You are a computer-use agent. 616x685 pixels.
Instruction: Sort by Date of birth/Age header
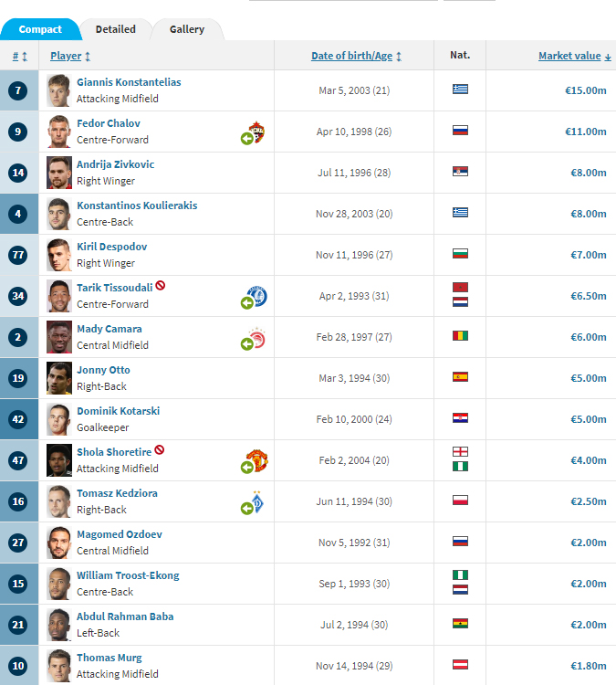tap(356, 56)
